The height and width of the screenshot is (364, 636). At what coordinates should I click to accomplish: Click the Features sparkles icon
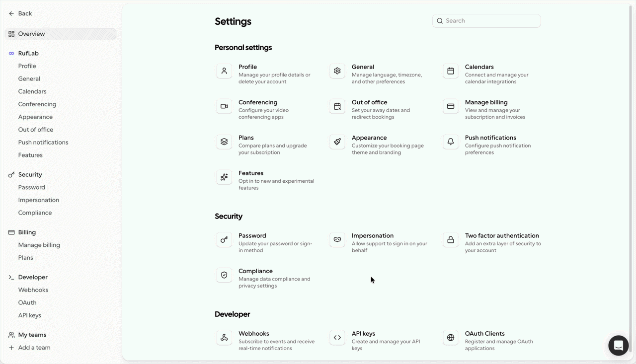[x=224, y=177]
